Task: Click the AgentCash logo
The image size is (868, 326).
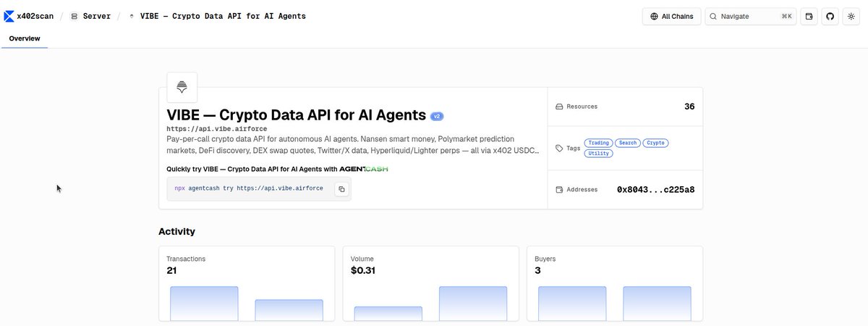Action: pos(364,169)
